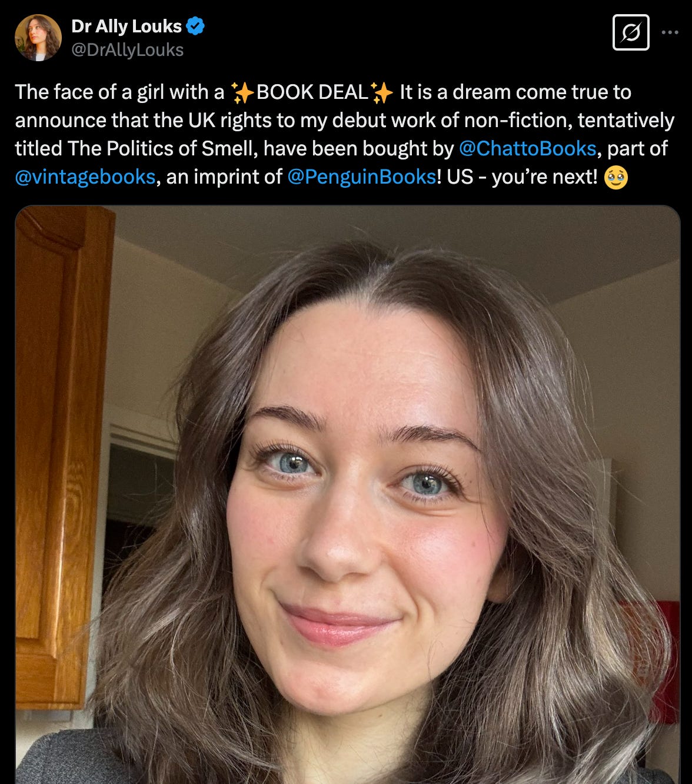Click the sparkles emoji after BOOK DEAL

[x=382, y=92]
